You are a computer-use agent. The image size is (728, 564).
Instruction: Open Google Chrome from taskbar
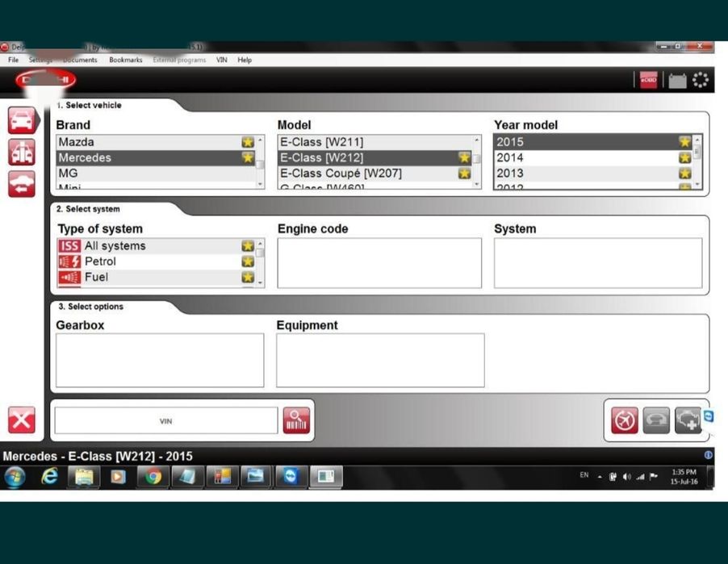(x=153, y=477)
